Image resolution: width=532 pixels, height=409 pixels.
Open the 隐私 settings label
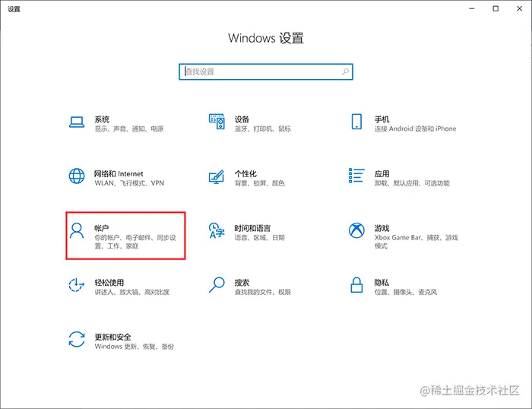click(382, 282)
